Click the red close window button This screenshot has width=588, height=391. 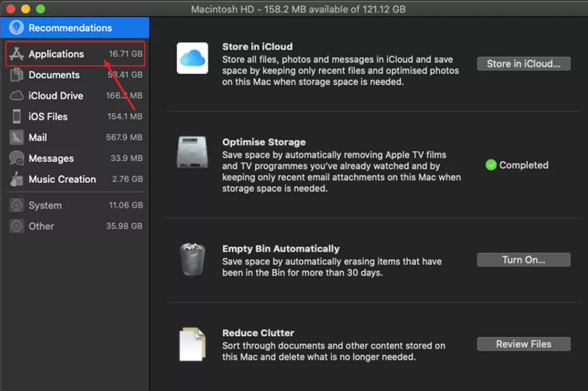click(x=10, y=9)
